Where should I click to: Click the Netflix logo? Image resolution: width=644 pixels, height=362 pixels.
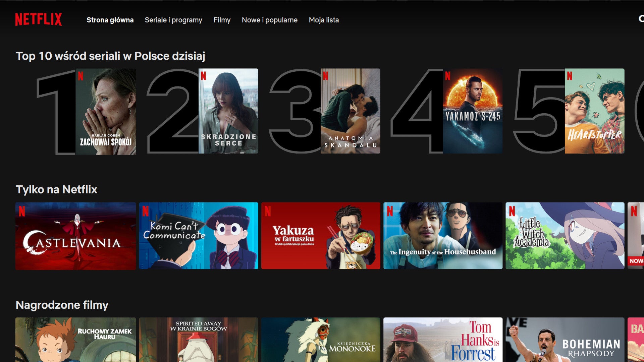(38, 19)
